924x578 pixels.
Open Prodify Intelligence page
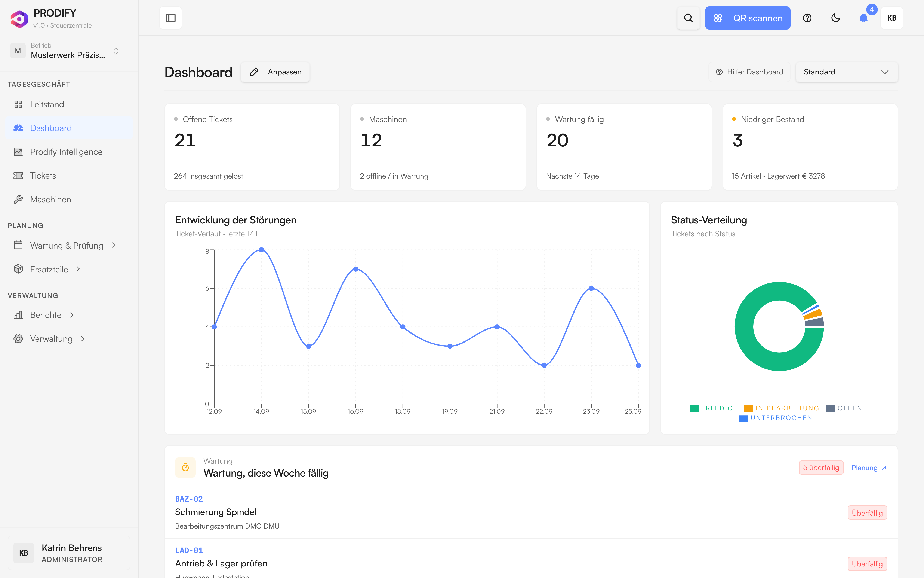tap(69, 152)
